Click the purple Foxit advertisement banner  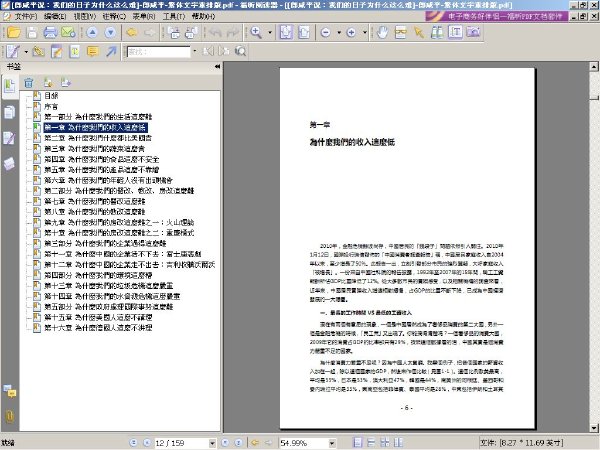coord(497,16)
